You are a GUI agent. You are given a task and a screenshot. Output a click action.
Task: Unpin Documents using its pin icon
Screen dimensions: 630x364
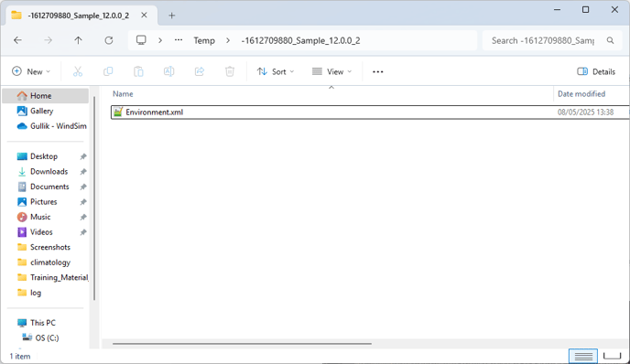point(83,187)
